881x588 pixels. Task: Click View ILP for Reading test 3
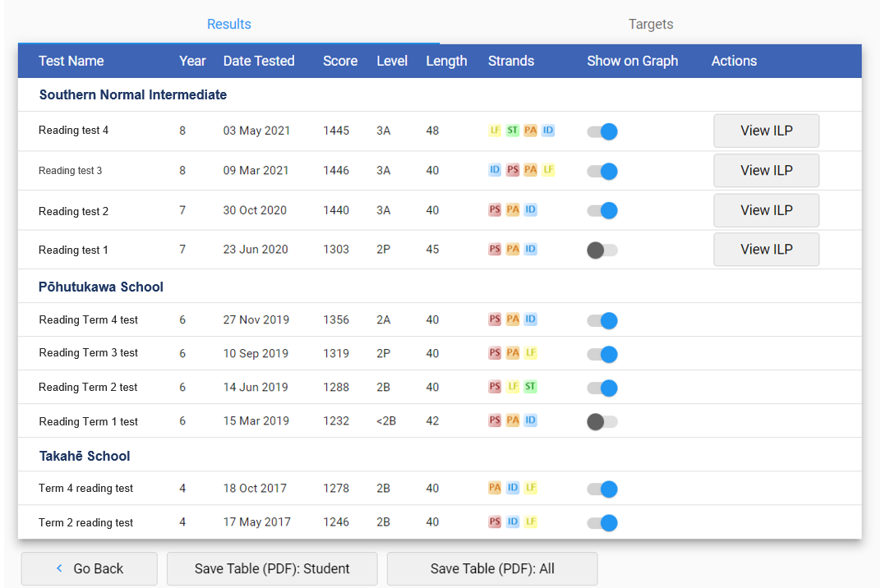click(766, 170)
